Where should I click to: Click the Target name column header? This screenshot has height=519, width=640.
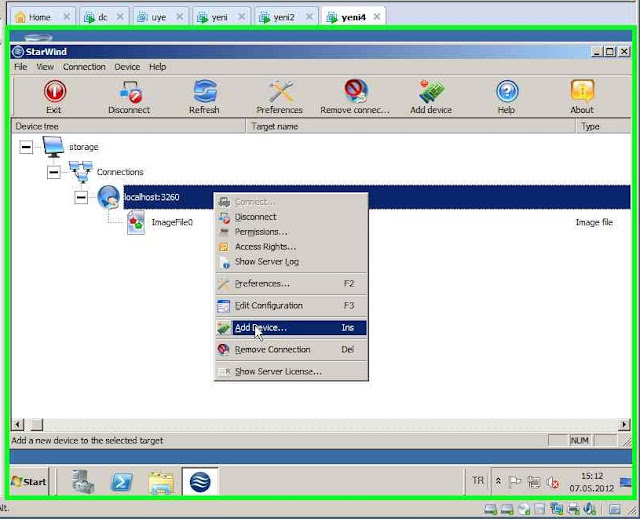click(x=411, y=126)
